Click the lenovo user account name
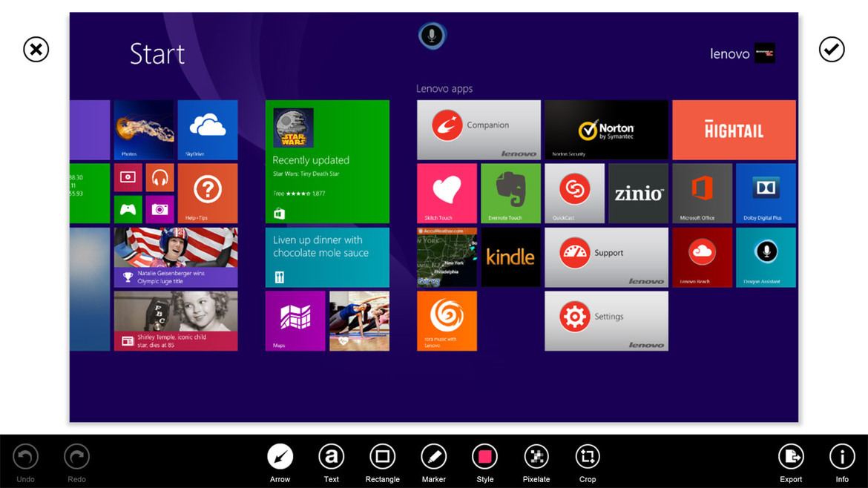 pos(729,53)
